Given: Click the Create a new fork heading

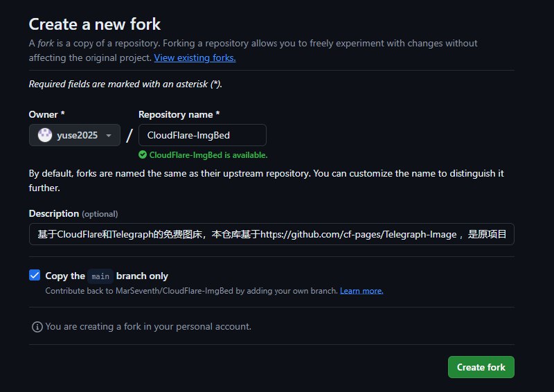Looking at the screenshot, I should point(94,24).
